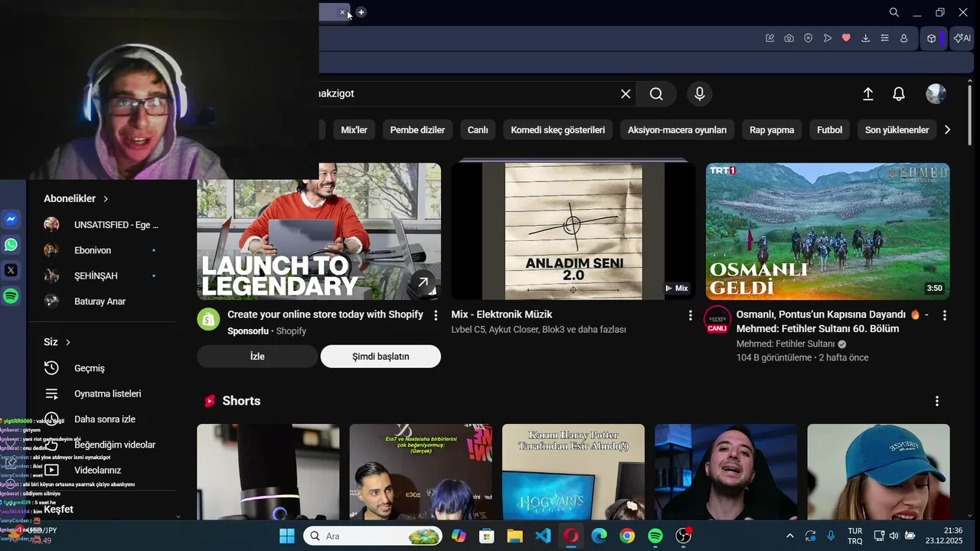980x551 pixels.
Task: Click Opera send/flow arrow icon
Action: point(827,38)
